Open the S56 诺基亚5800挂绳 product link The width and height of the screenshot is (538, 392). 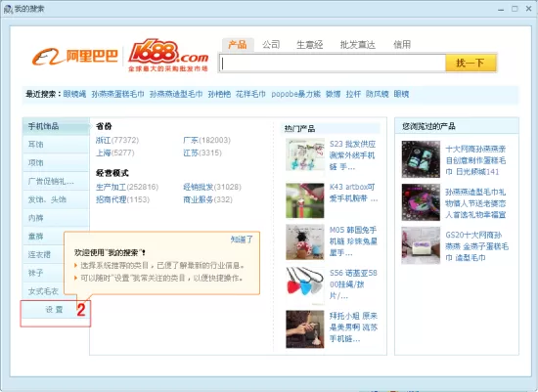point(353,284)
